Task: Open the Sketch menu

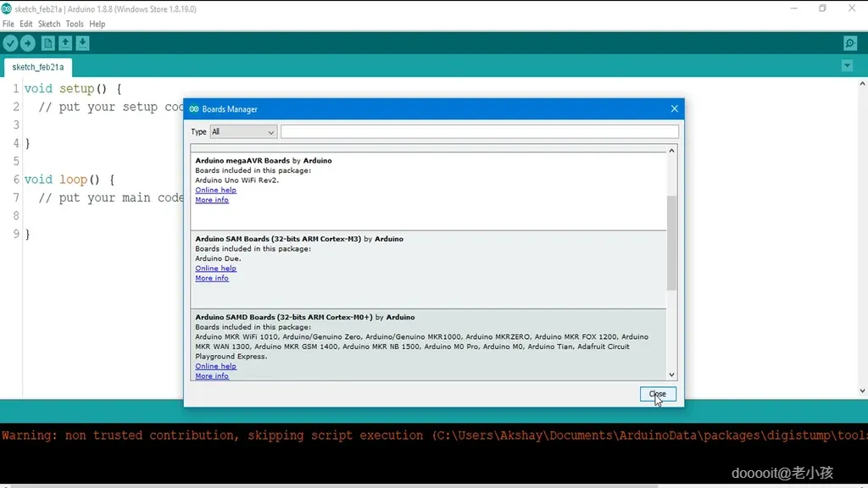Action: point(49,24)
